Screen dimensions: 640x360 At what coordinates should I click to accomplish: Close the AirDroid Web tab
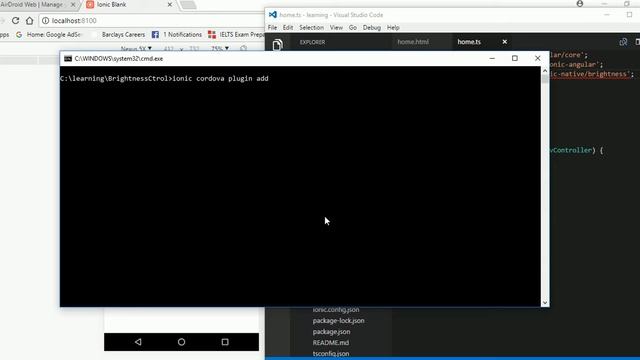(x=73, y=4)
